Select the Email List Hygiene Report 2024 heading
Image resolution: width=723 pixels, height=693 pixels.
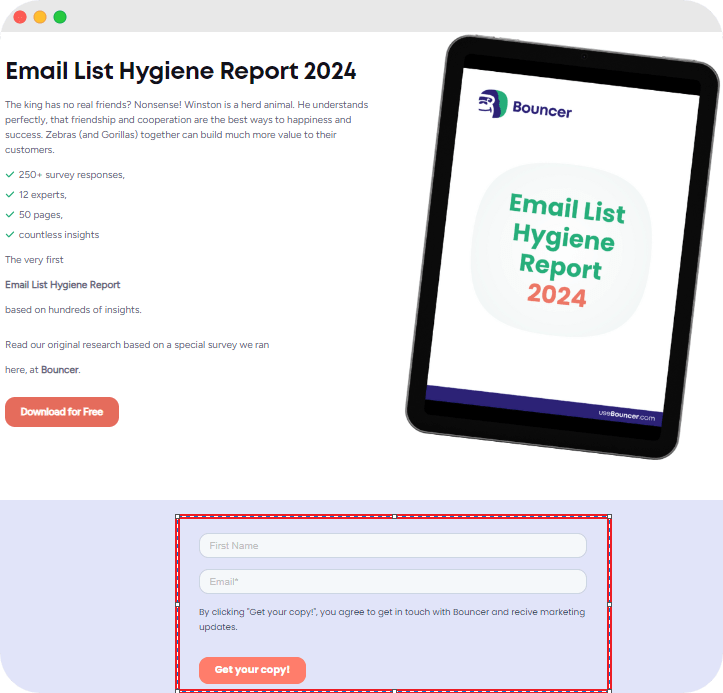(x=181, y=71)
